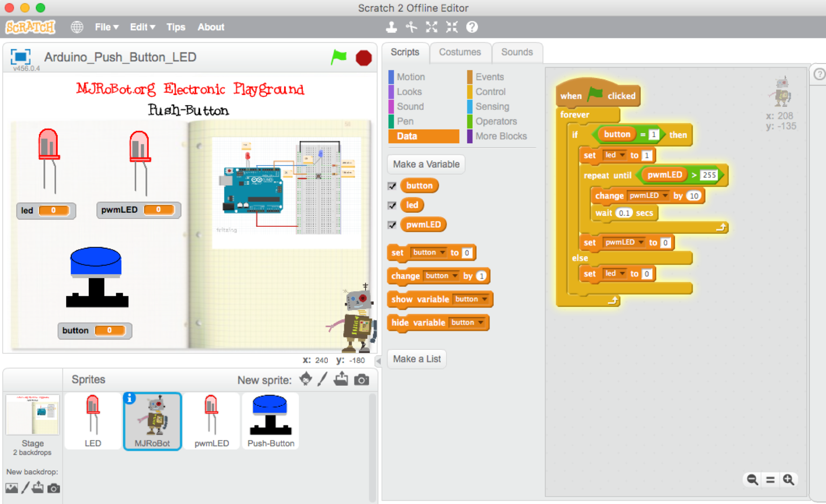Uncheck the button variable display checkbox

(392, 185)
